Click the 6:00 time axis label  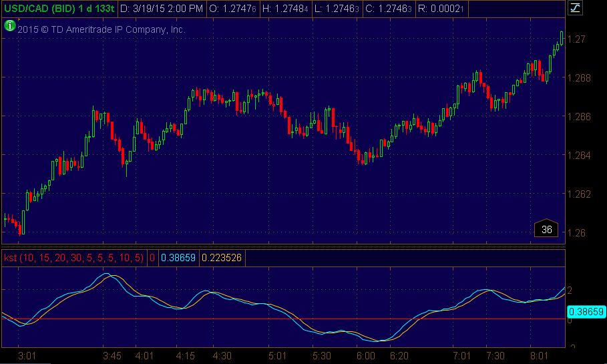point(367,355)
